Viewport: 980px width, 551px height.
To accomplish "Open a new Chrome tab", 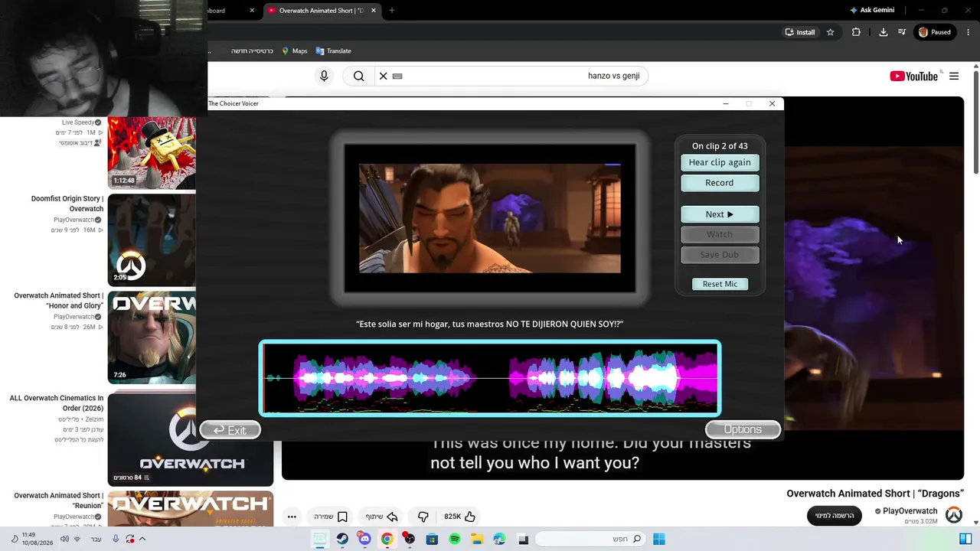I will click(x=391, y=11).
